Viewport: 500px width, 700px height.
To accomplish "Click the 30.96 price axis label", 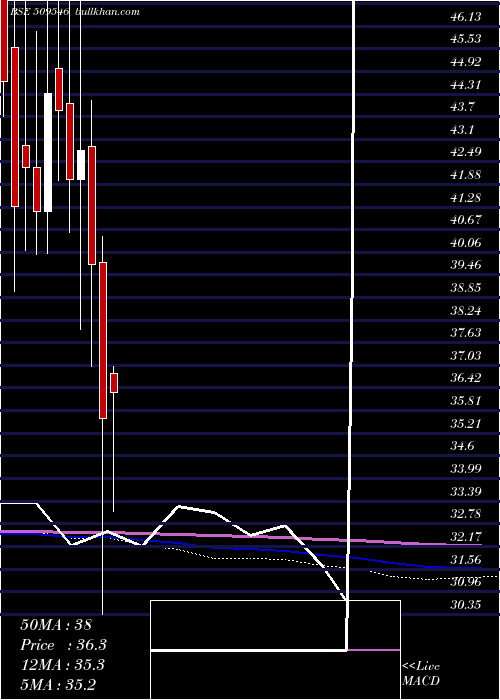I will (466, 581).
